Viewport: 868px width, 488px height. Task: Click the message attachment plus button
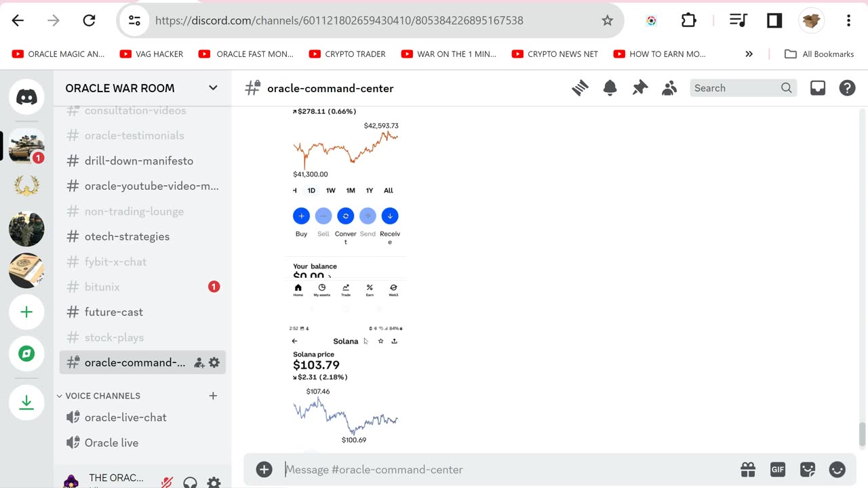(x=264, y=470)
